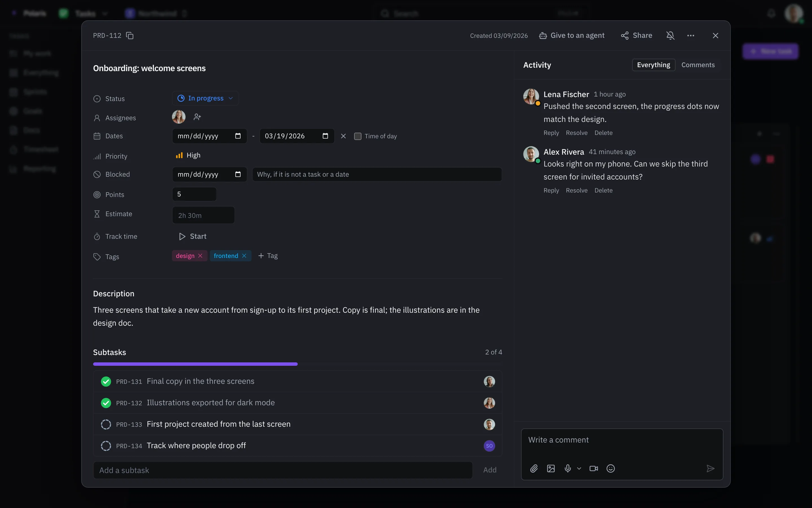
Task: Copy the PRD-112 task ID
Action: [x=130, y=36]
